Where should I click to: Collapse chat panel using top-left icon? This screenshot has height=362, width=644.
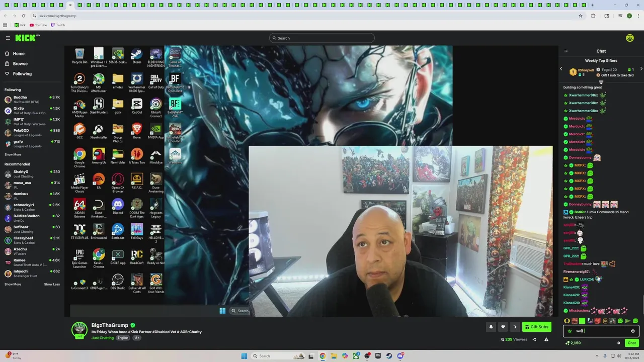tap(566, 51)
